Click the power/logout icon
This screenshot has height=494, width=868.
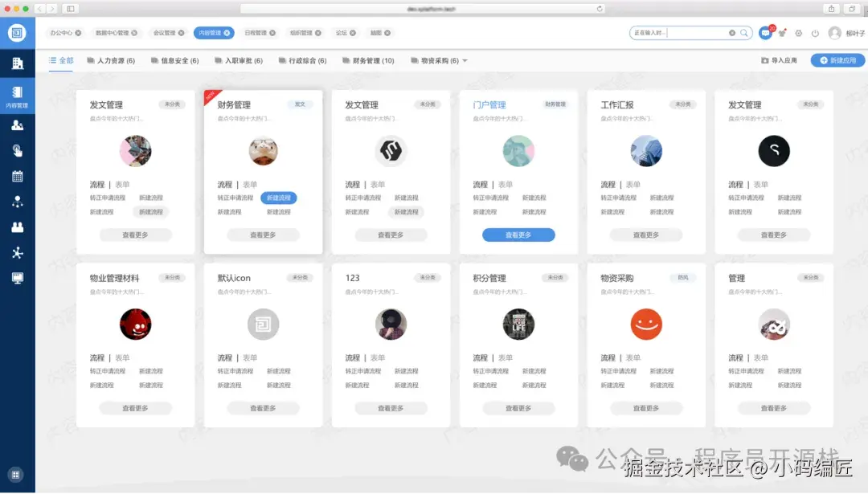point(815,33)
